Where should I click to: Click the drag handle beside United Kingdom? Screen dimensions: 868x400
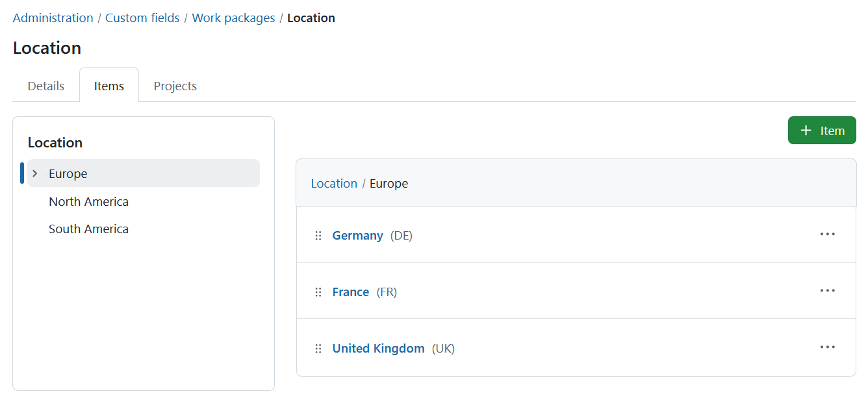click(318, 348)
